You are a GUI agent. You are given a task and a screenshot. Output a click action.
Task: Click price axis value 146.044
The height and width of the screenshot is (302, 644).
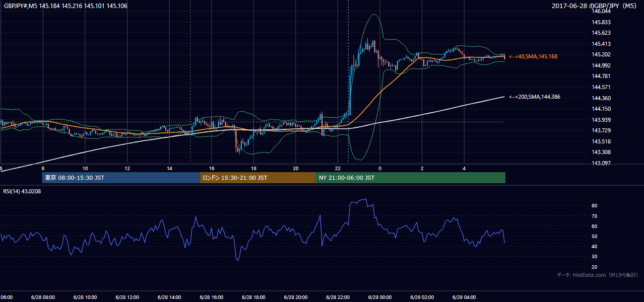[x=602, y=11]
